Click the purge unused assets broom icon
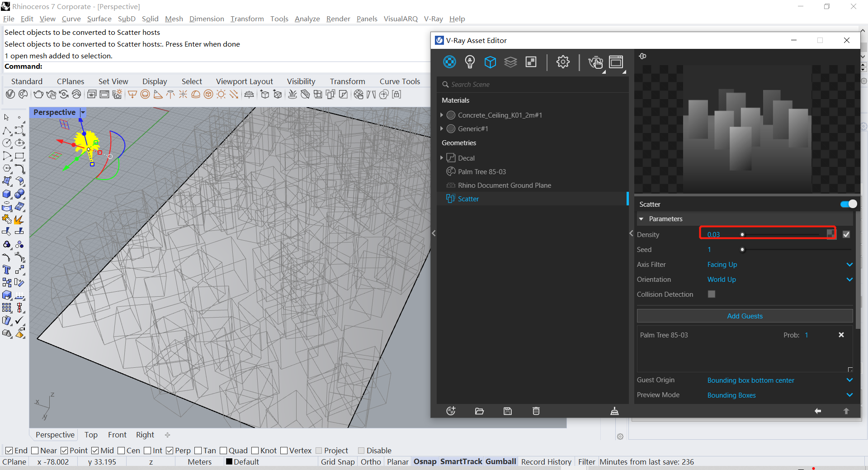Image resolution: width=868 pixels, height=470 pixels. (614, 411)
